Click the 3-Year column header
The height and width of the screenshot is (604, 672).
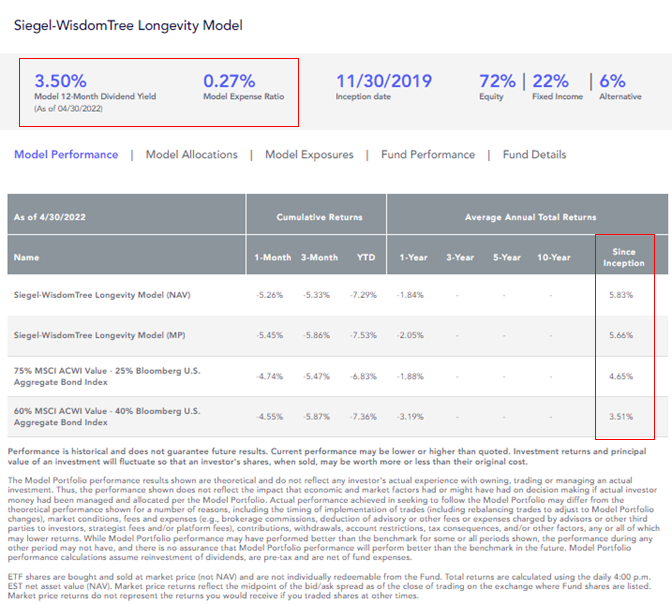click(460, 257)
